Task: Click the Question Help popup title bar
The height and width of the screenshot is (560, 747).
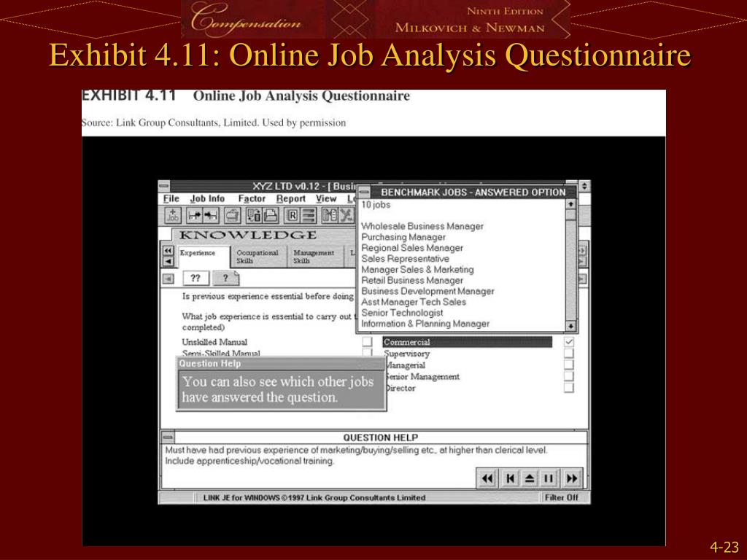Action: pyautogui.click(x=281, y=363)
